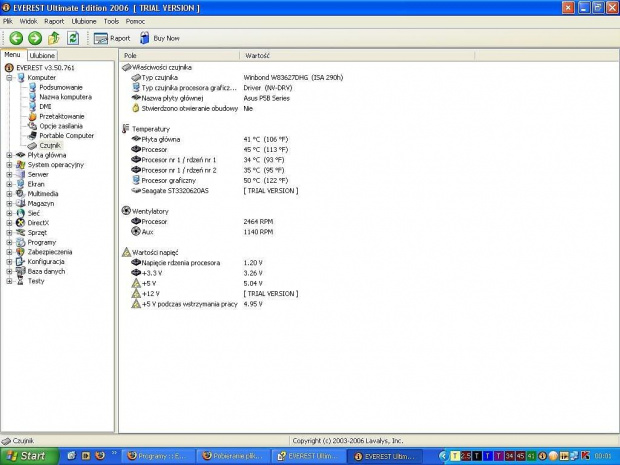Image resolution: width=620 pixels, height=465 pixels.
Task: Select the +12 V voltage row
Action: 215,294
